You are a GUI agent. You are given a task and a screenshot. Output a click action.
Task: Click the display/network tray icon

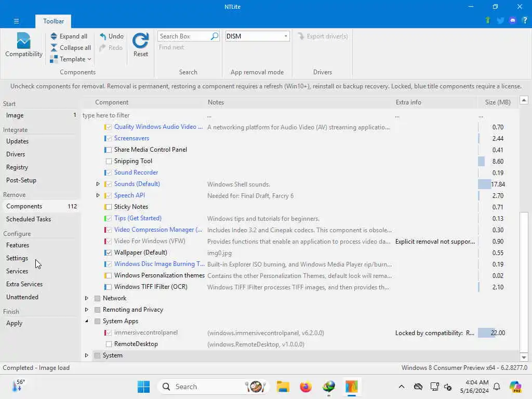coord(434,387)
